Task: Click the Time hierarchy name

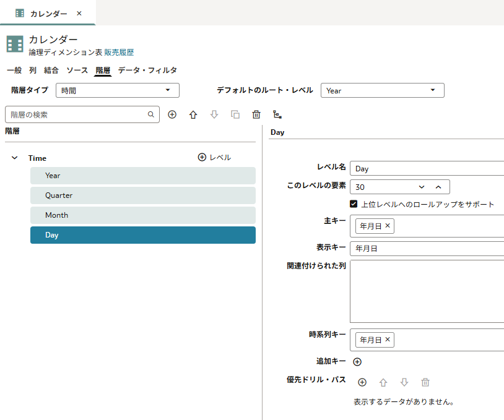Action: point(37,158)
